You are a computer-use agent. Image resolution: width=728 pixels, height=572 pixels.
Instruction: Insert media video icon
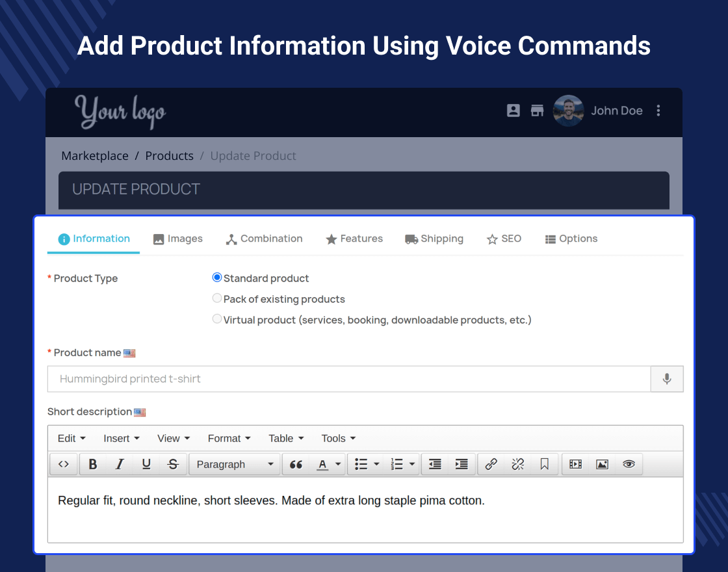coord(576,464)
